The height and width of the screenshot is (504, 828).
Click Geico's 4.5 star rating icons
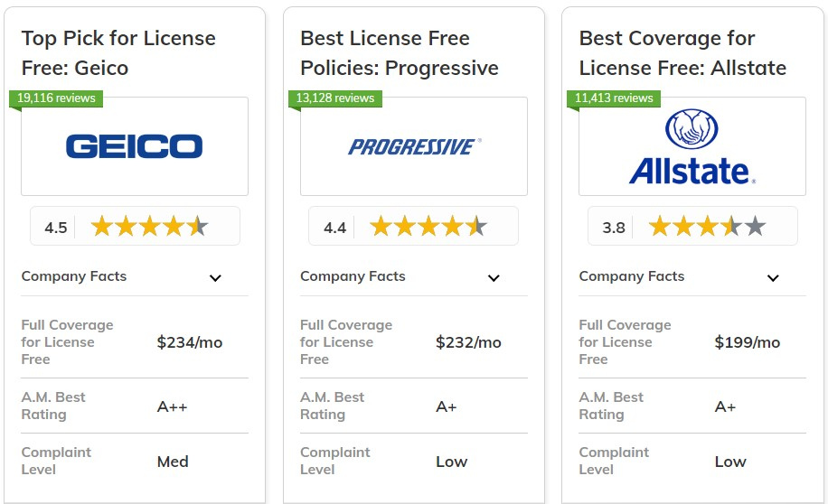(x=149, y=227)
